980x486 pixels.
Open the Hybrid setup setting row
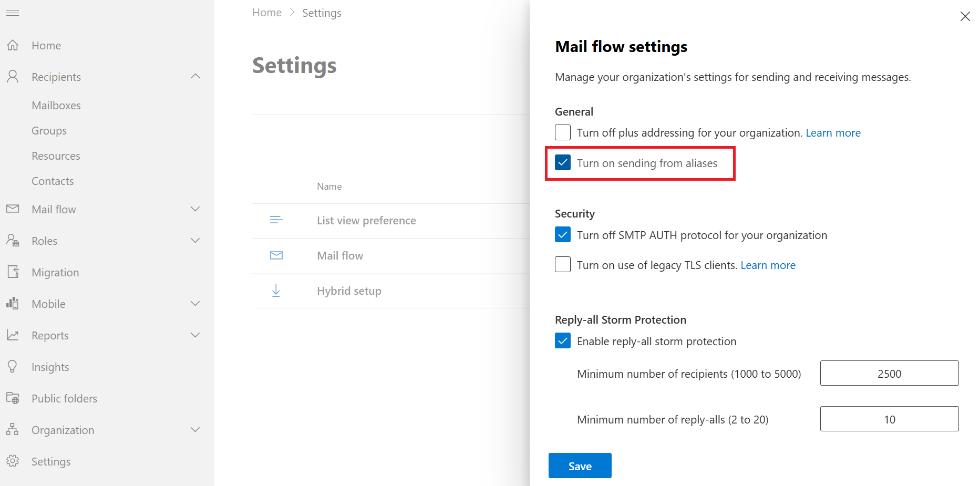[349, 291]
